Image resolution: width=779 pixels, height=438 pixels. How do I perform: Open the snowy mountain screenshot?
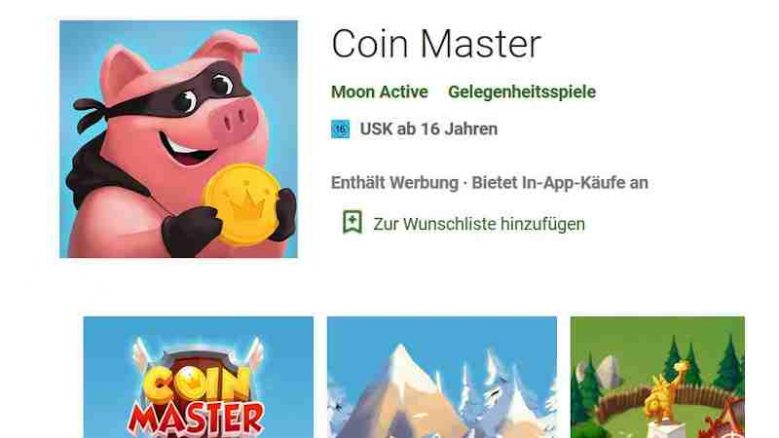(x=442, y=377)
